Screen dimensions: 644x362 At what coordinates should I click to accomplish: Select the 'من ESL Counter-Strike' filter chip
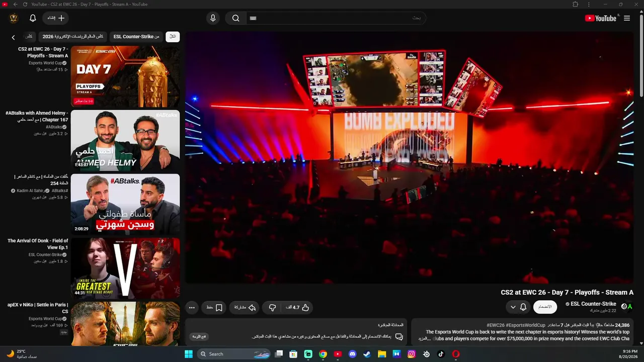(x=136, y=37)
